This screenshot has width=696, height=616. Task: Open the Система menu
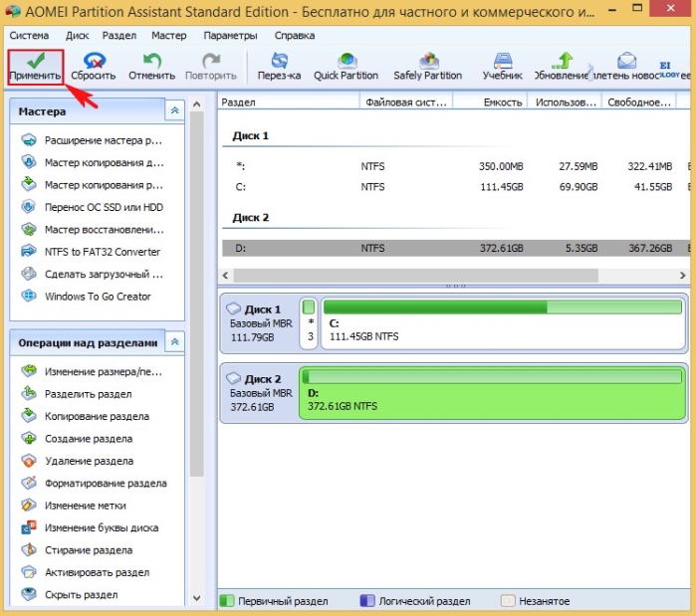click(x=29, y=36)
